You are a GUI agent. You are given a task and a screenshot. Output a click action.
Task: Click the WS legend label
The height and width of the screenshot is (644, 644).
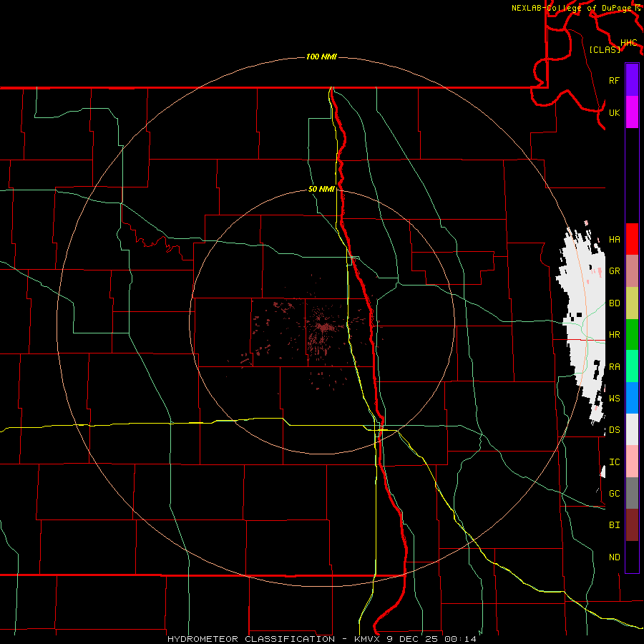615,398
